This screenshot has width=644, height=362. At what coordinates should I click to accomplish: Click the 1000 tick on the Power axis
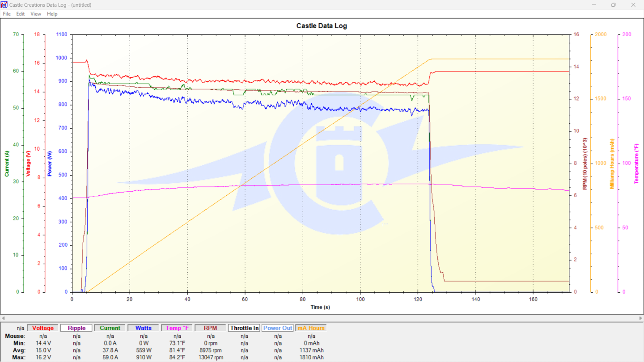pos(61,58)
